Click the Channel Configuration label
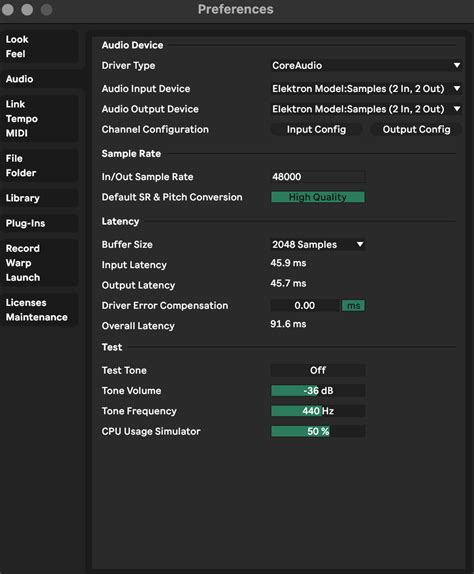 tap(155, 130)
